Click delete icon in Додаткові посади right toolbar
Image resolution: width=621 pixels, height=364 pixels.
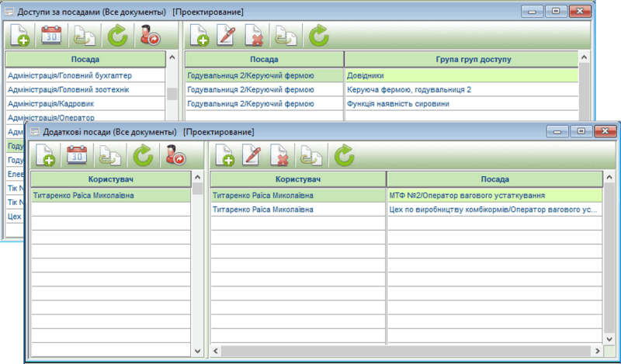point(279,156)
